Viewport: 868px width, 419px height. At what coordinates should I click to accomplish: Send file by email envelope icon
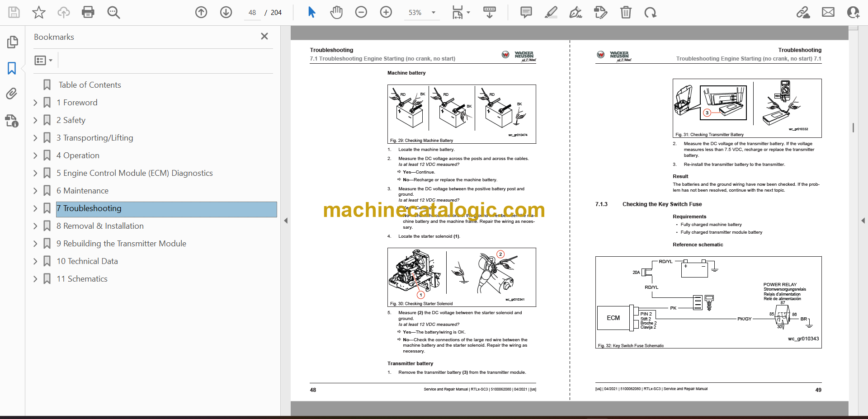(x=828, y=12)
